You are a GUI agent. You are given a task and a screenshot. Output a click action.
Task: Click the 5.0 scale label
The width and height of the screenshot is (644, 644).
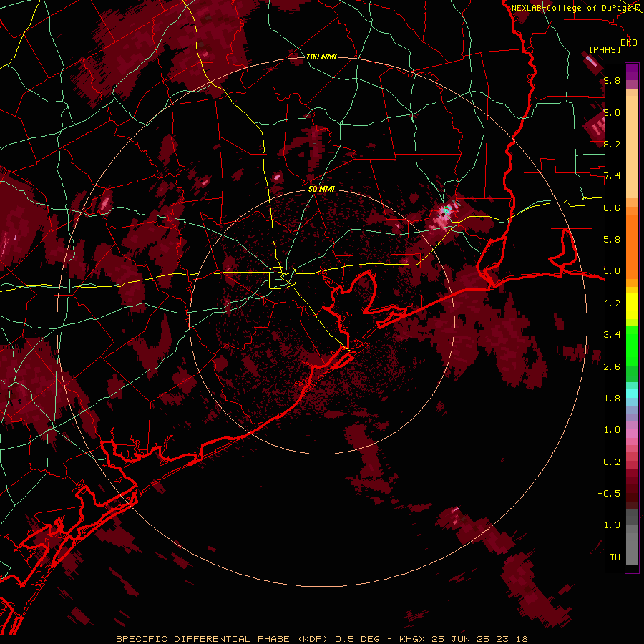pos(612,271)
